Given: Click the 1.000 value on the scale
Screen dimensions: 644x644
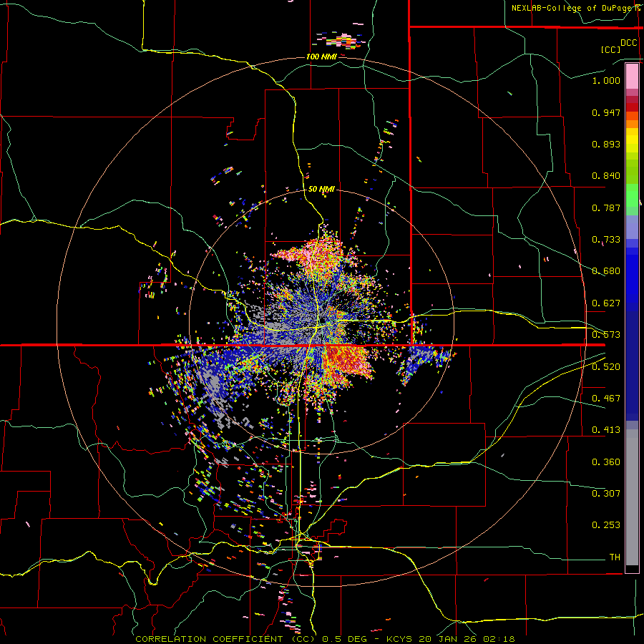Looking at the screenshot, I should pyautogui.click(x=606, y=80).
